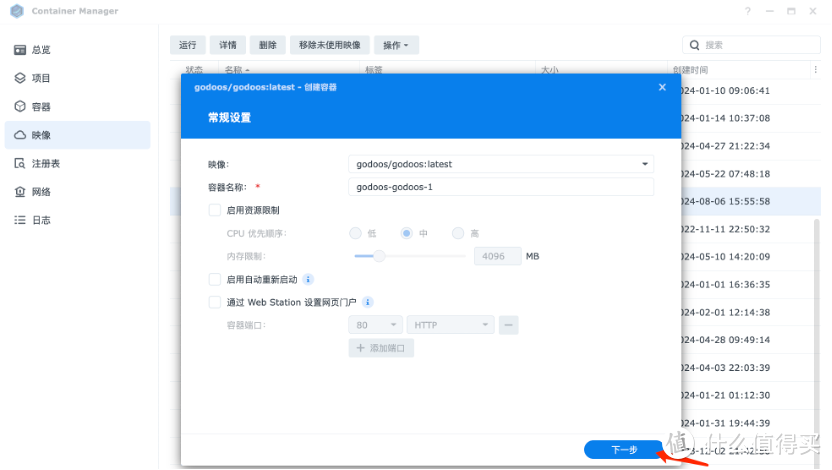Click the 下一步 next button
832x470 pixels.
[x=624, y=449]
